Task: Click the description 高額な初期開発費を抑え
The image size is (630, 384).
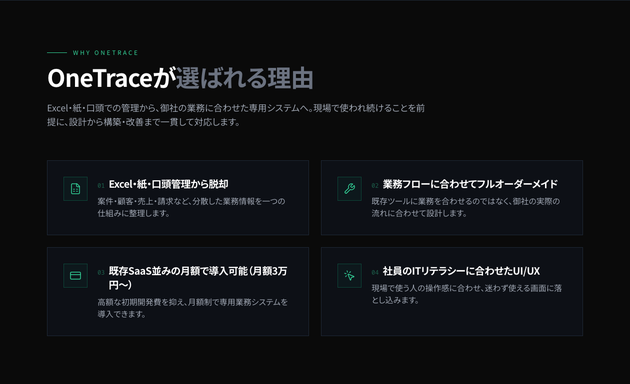Action: click(x=192, y=308)
